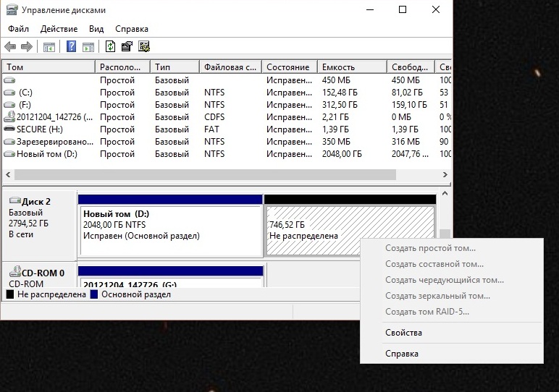The height and width of the screenshot is (392, 559).
Task: Choose Справка in the context menu
Action: [x=452, y=354]
